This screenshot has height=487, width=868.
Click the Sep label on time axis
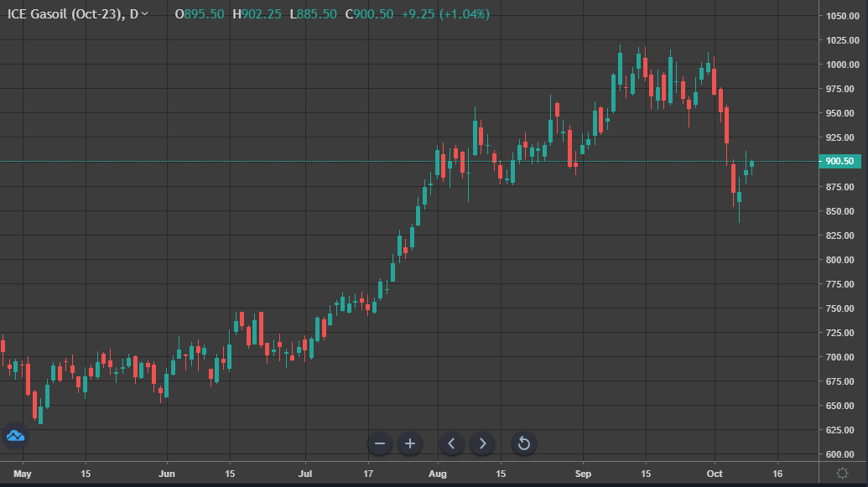[x=583, y=474]
